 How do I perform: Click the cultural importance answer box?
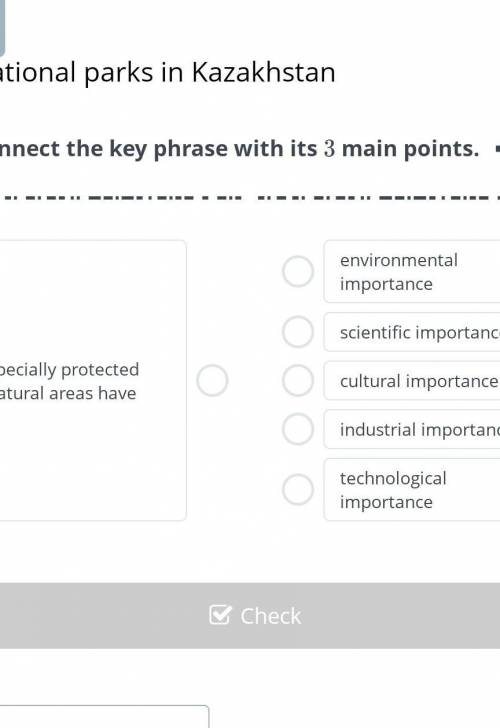(412, 381)
